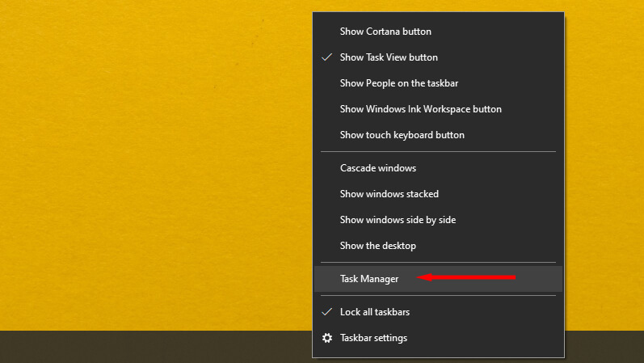Click checkmark beside Show Task View button
The height and width of the screenshot is (363, 644).
point(327,57)
